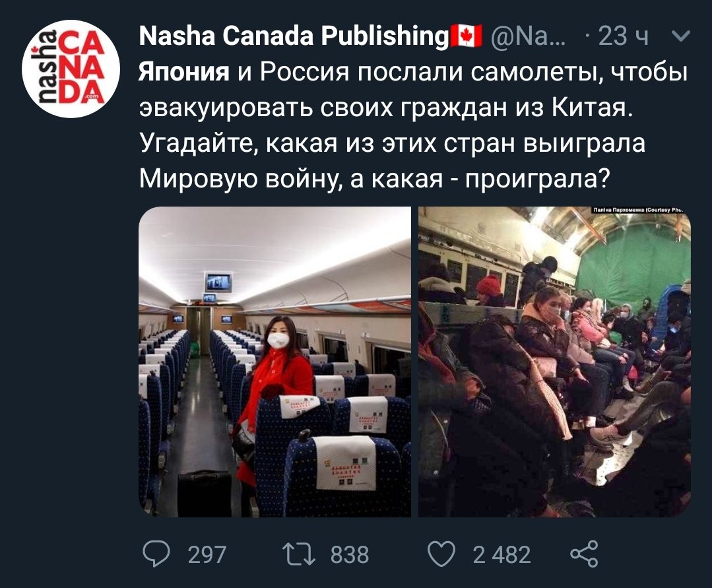Click the 2 482 likes count
The height and width of the screenshot is (588, 712).
tap(502, 555)
